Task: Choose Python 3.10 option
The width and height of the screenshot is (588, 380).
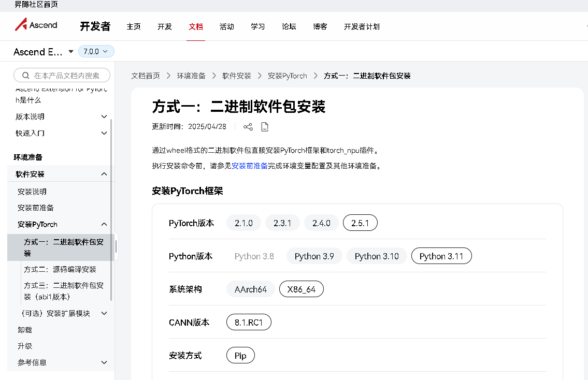Action: click(x=377, y=256)
